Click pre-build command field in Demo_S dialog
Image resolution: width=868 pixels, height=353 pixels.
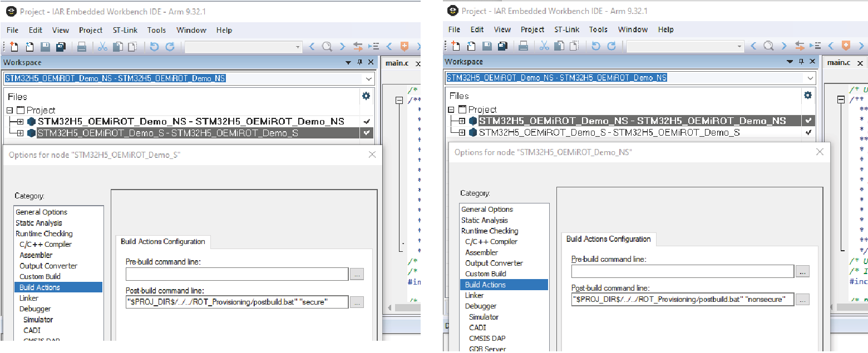(x=237, y=274)
